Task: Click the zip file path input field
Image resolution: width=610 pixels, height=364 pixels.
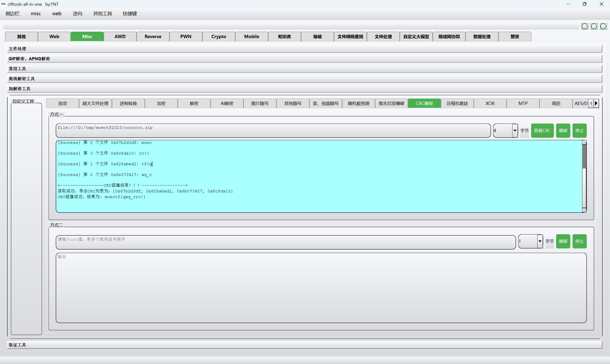Action: (273, 130)
